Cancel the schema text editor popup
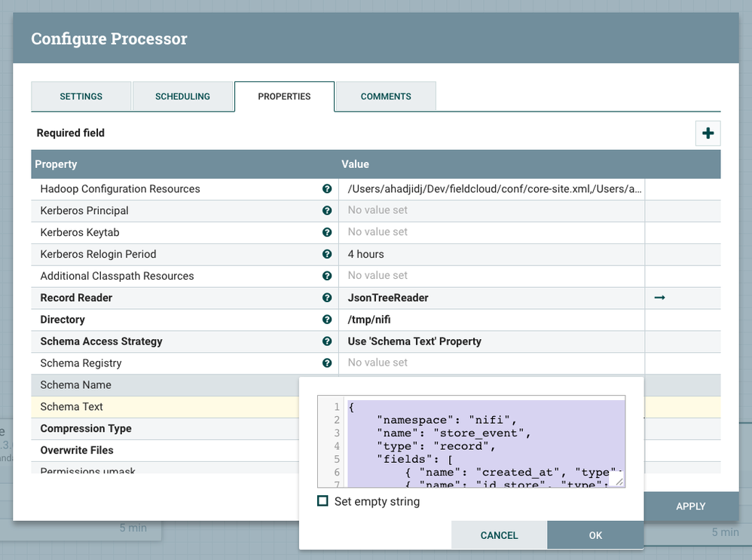Viewport: 752px width, 560px height. pyautogui.click(x=499, y=535)
